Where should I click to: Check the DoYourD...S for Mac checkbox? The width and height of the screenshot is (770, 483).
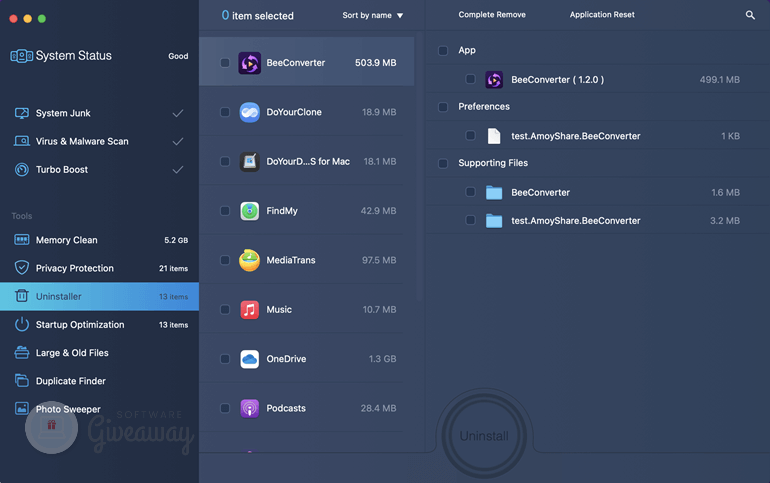pyautogui.click(x=225, y=161)
